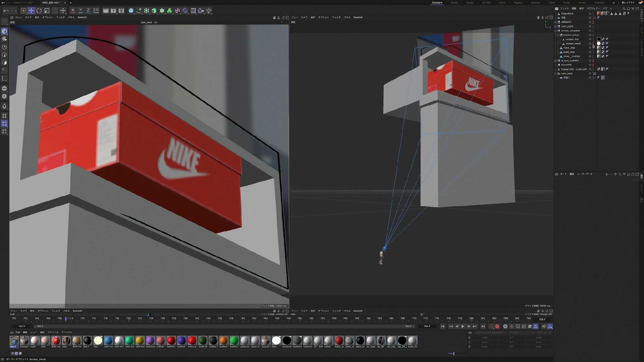
Task: Collapse the cam_rend tree node
Action: click(x=555, y=74)
